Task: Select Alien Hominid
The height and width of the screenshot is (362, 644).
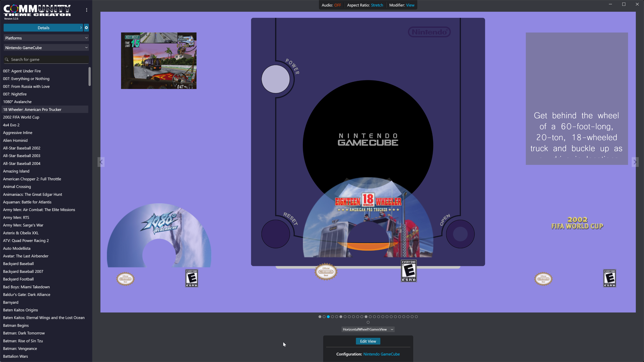Action: click(x=45, y=140)
